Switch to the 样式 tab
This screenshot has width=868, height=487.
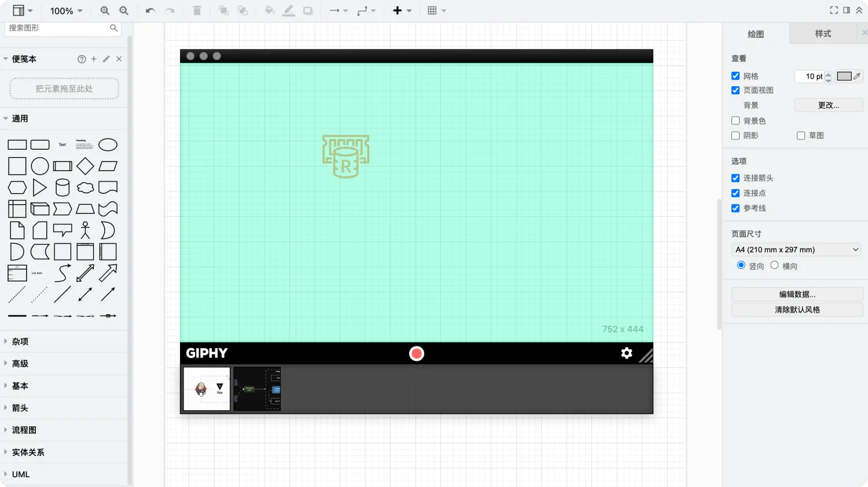[x=823, y=34]
